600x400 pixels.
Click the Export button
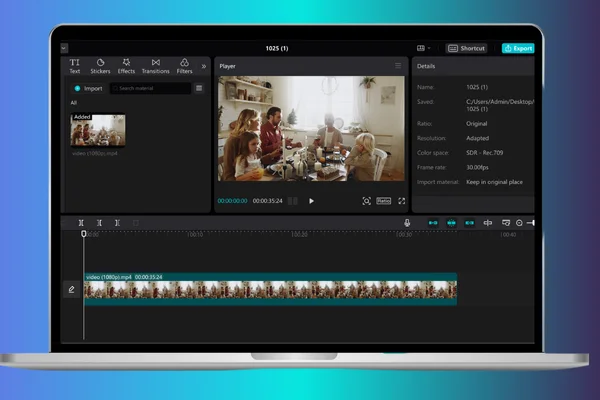pyautogui.click(x=518, y=48)
